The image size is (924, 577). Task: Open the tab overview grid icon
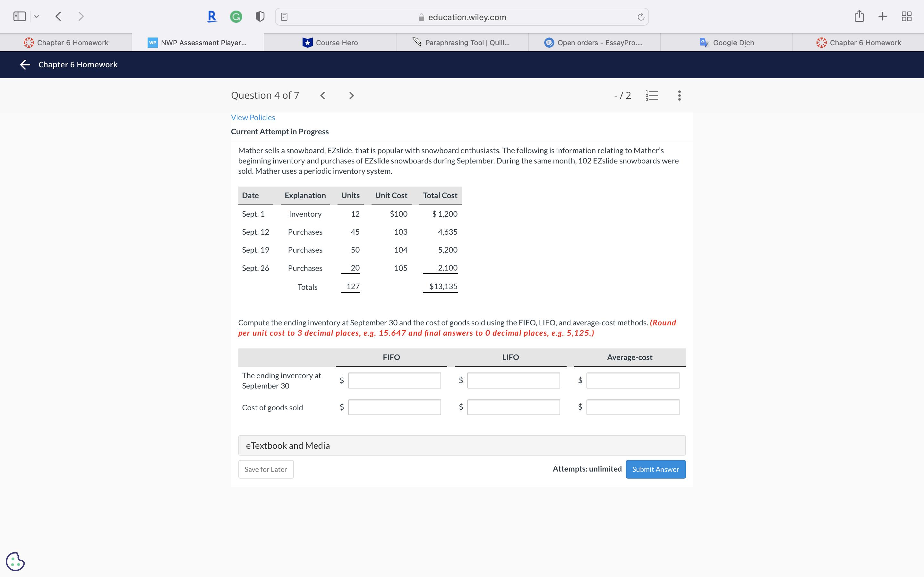point(906,16)
